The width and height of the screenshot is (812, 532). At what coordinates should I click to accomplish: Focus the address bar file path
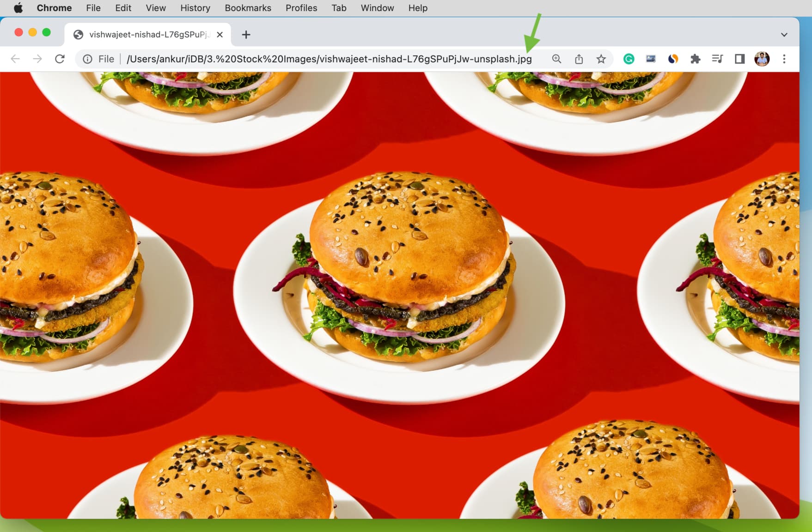click(x=329, y=59)
